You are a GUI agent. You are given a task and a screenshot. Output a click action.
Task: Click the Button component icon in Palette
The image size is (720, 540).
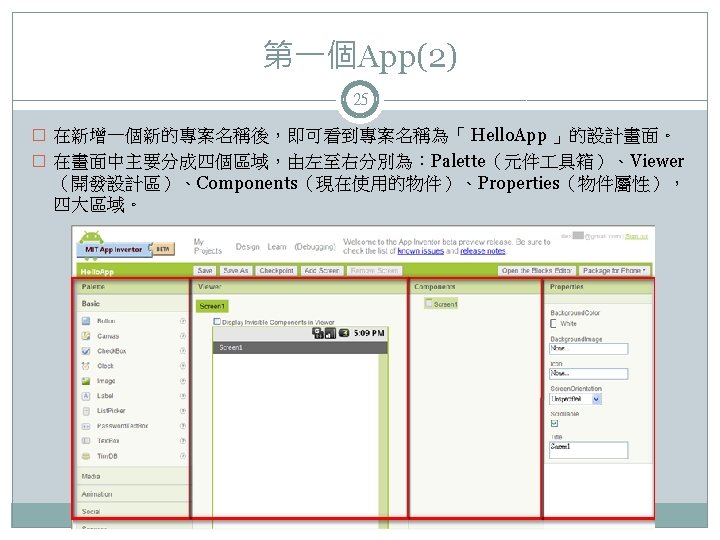pyautogui.click(x=86, y=321)
